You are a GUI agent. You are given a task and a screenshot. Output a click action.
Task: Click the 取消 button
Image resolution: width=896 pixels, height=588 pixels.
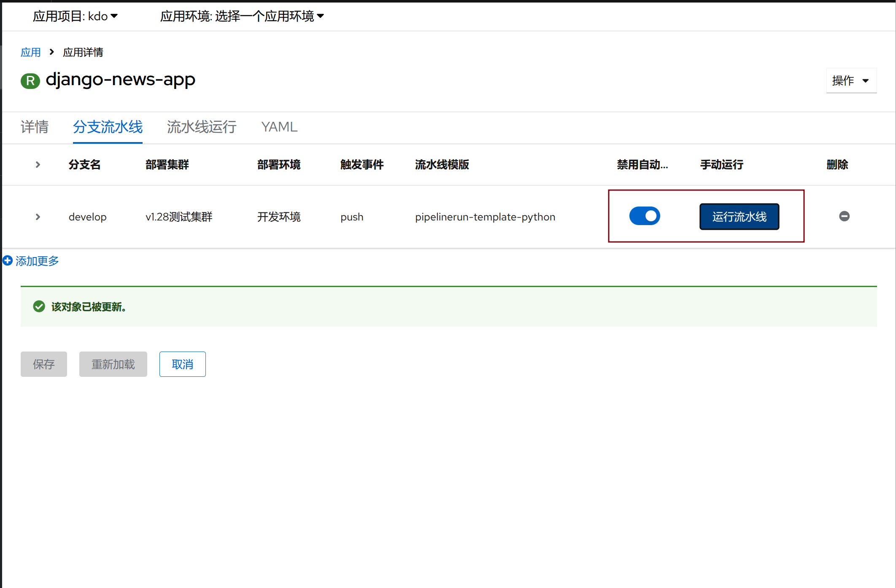[x=182, y=364]
